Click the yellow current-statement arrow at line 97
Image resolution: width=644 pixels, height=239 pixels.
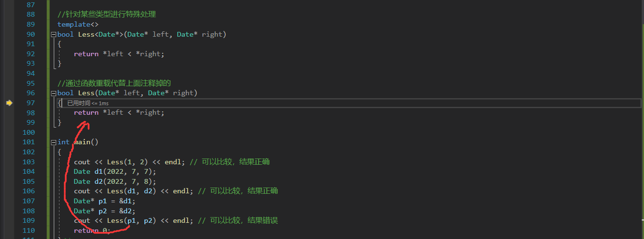pos(9,103)
